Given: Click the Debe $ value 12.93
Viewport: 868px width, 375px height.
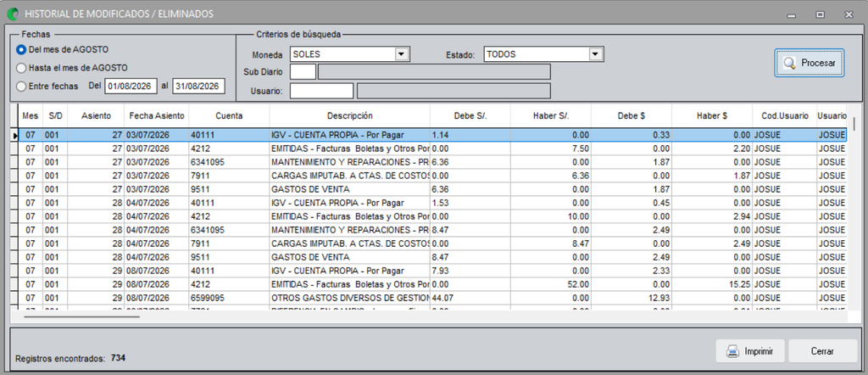Looking at the screenshot, I should click(632, 298).
